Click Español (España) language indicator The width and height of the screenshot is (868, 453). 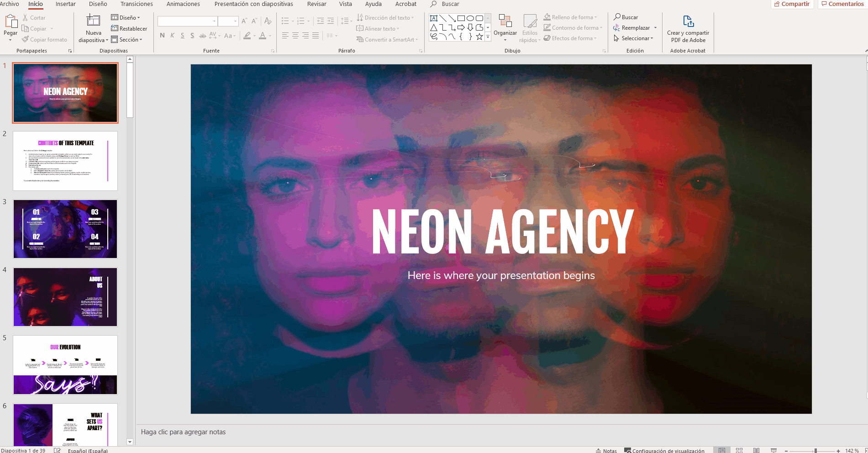click(x=88, y=451)
